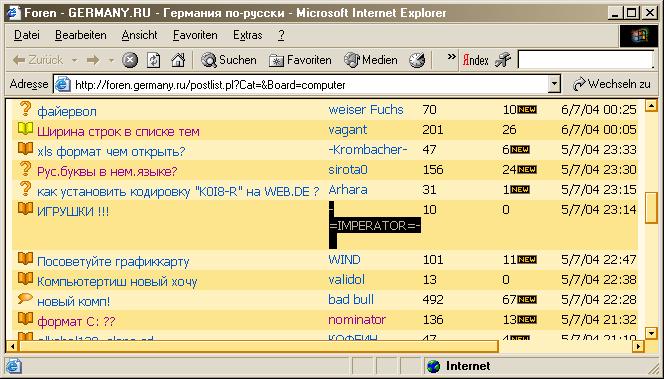Open the thread файервол
Screen dimensions: 664x379
pos(67,112)
